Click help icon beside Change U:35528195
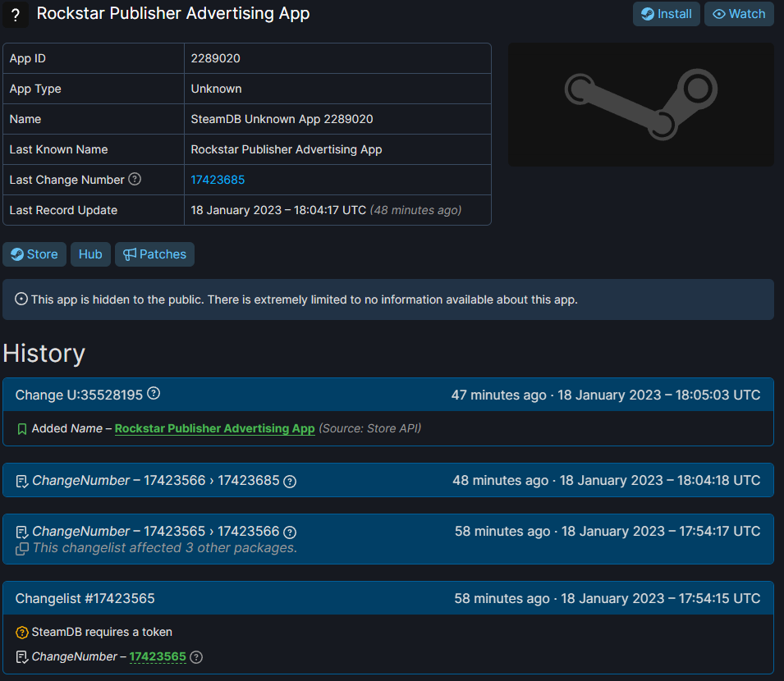 (x=154, y=394)
